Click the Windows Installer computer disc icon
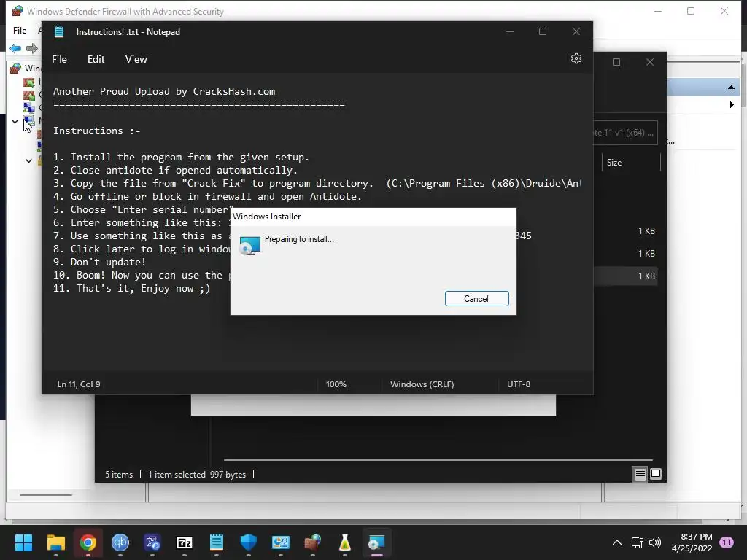The height and width of the screenshot is (560, 747). tap(249, 246)
